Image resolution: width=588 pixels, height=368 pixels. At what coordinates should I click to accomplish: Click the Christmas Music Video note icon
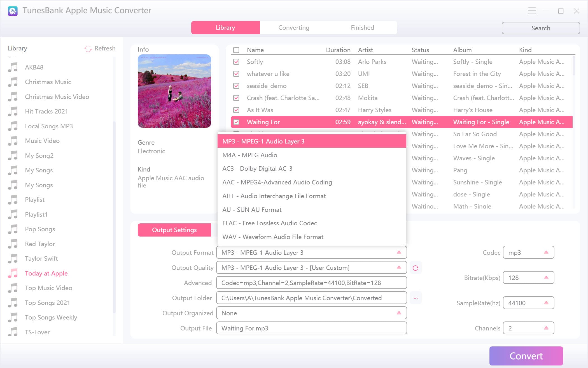(13, 97)
